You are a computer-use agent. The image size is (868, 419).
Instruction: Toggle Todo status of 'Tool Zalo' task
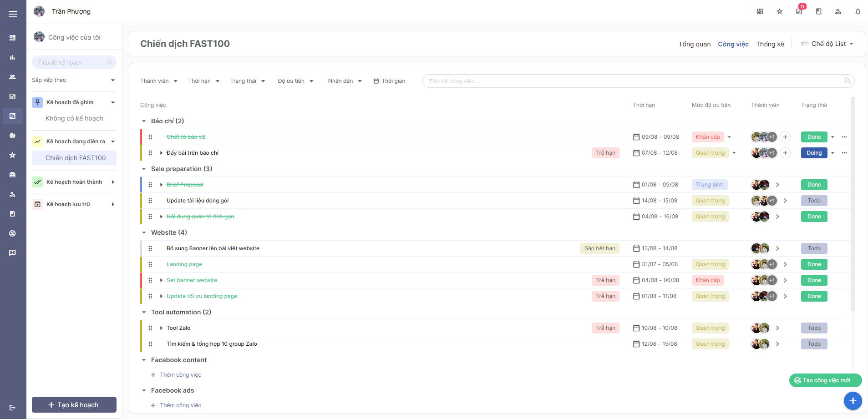814,328
